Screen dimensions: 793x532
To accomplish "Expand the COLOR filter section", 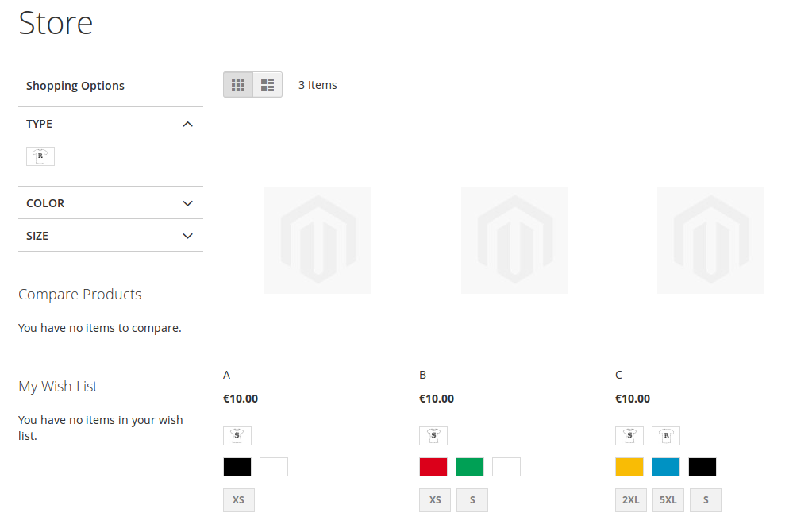I will coord(187,203).
